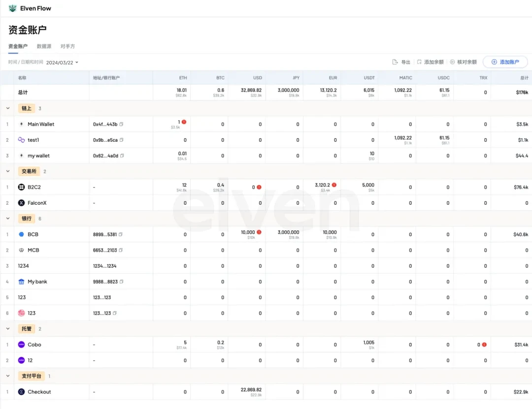Switch to the 对手方 tab
The width and height of the screenshot is (532, 409).
pos(67,46)
